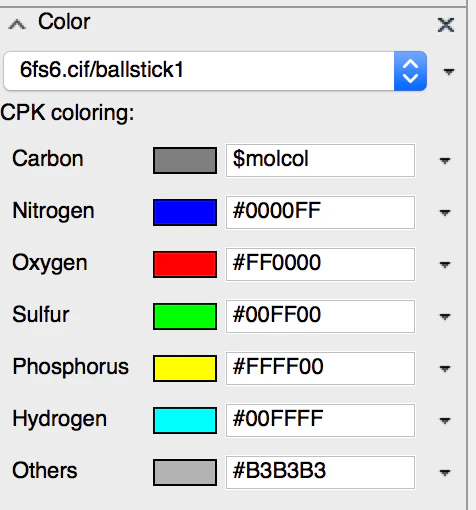Open the Hydrogen color options arrow
This screenshot has width=476, height=510.
pyautogui.click(x=445, y=421)
